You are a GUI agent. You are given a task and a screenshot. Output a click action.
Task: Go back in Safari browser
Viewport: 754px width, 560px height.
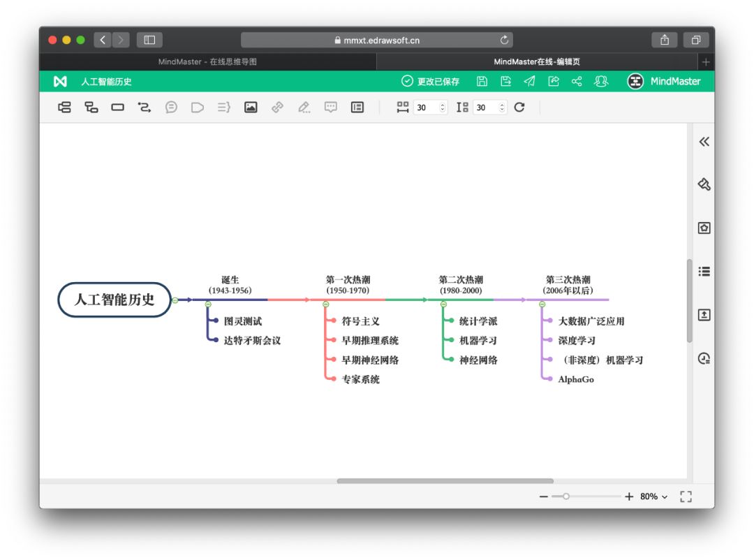point(103,40)
